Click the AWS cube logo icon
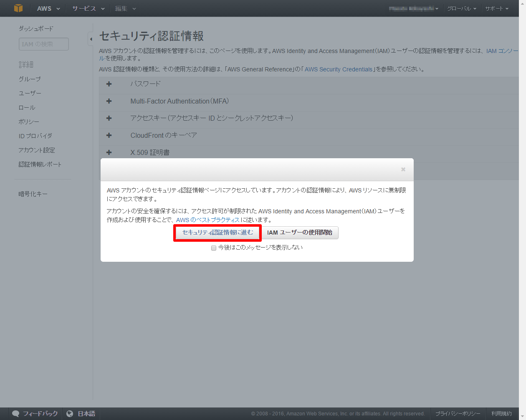 [18, 8]
